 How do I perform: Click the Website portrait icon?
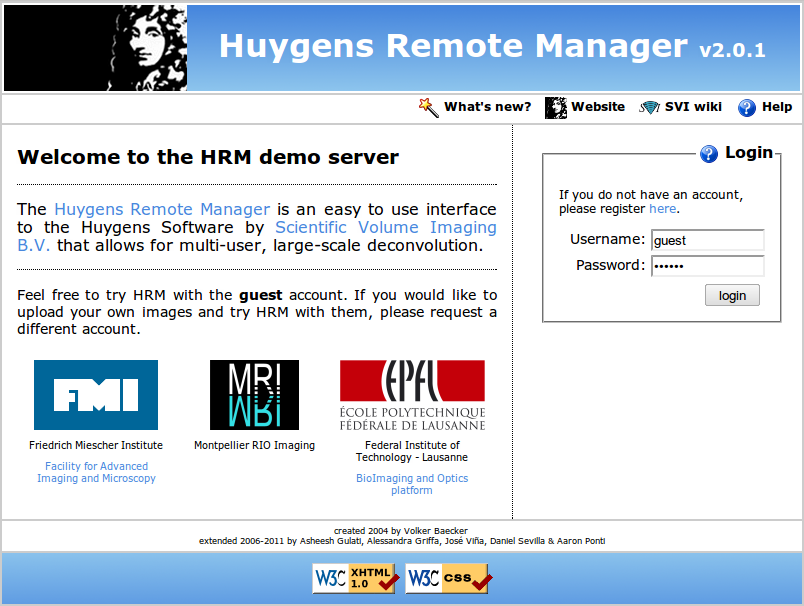click(556, 107)
